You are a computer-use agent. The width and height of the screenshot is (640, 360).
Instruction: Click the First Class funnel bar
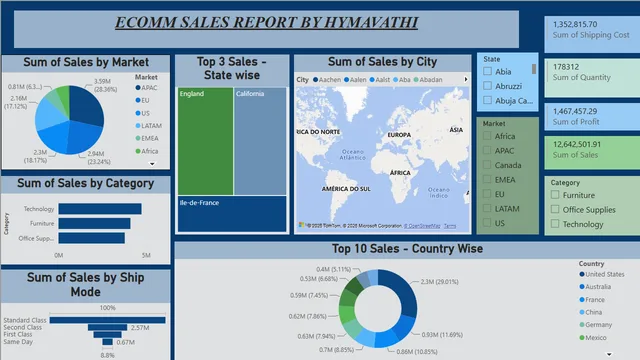107,335
